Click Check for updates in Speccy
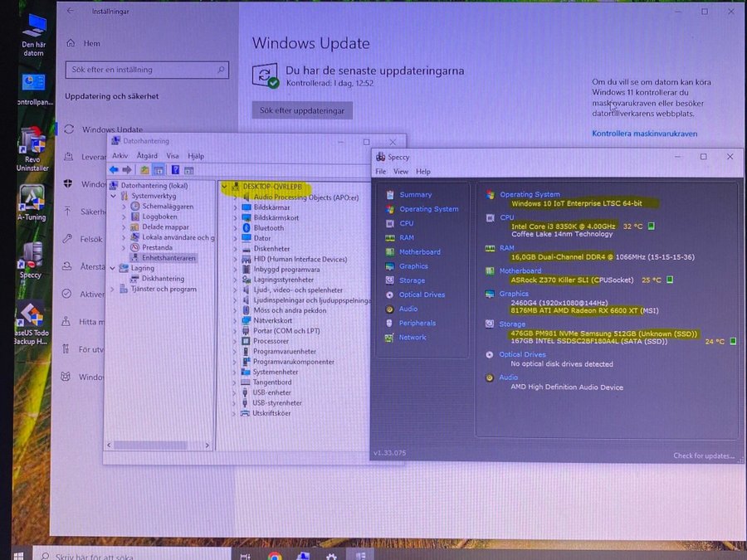Image resolution: width=747 pixels, height=560 pixels. tap(704, 455)
